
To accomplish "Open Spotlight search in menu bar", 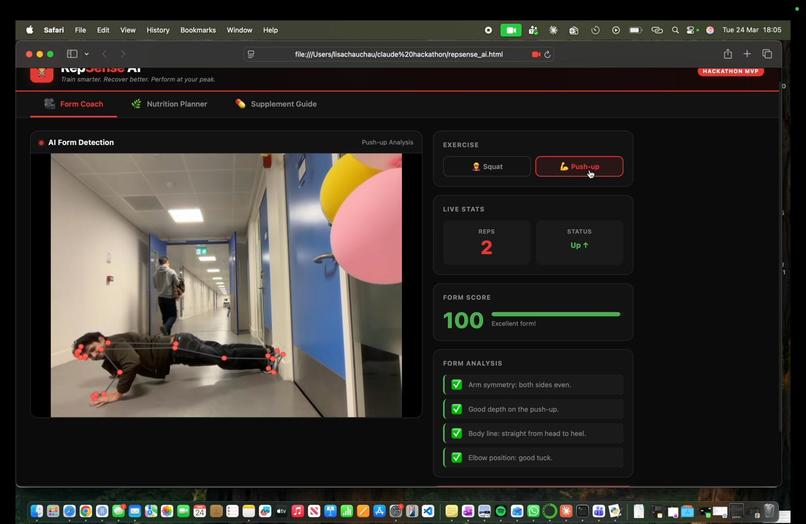I will click(x=675, y=30).
